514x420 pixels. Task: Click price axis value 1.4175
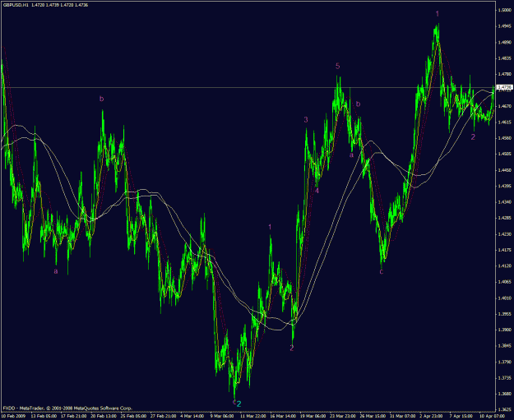click(504, 250)
